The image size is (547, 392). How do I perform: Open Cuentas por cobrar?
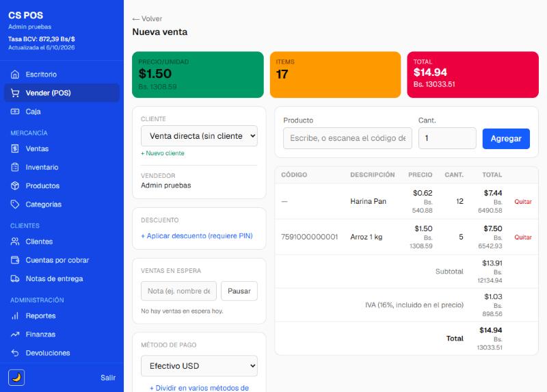pos(62,260)
